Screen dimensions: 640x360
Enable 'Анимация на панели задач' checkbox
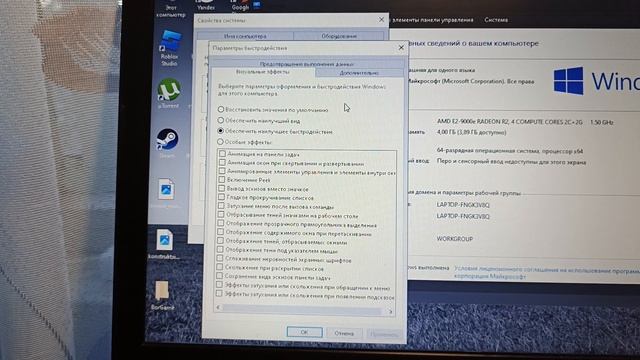click(x=222, y=154)
